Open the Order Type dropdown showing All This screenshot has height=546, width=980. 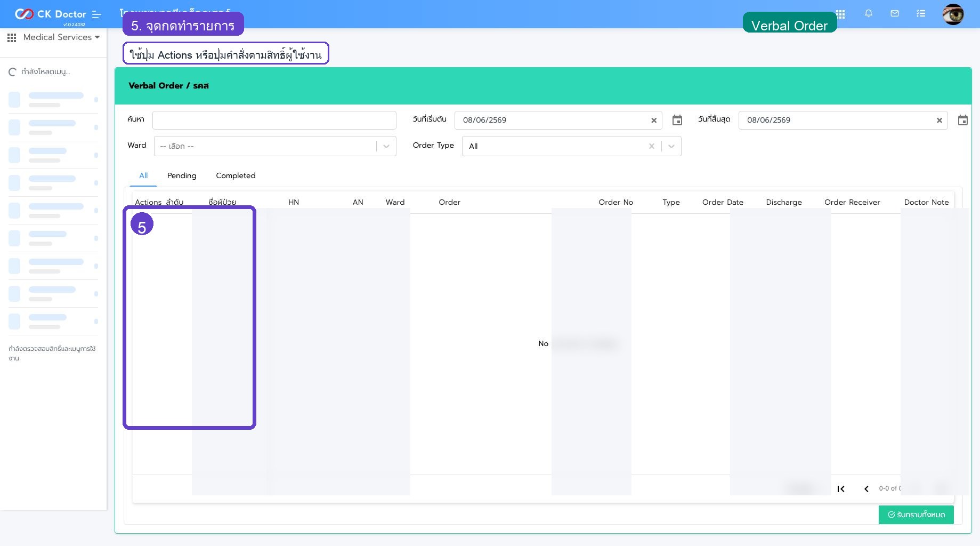571,146
